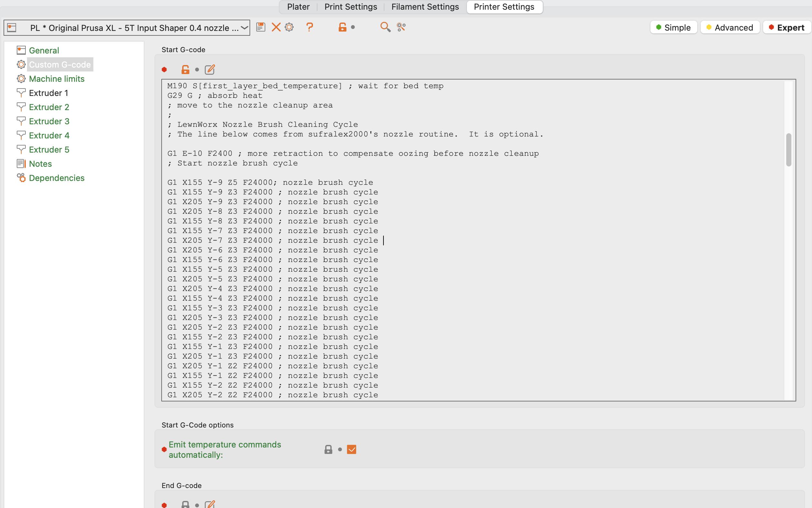Viewport: 812px width, 508px height.
Task: Click the question mark help icon
Action: (x=309, y=27)
